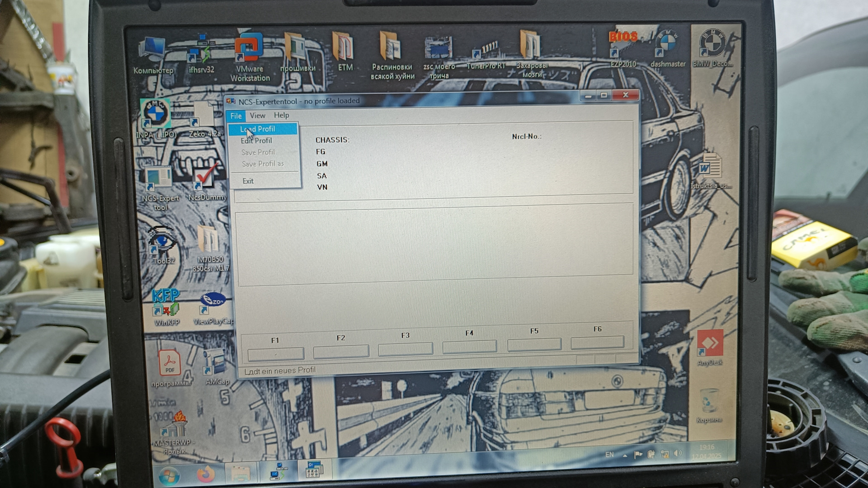Screen dimensions: 868x488
Task: Select the Захаровы мозги folder
Action: click(x=532, y=53)
